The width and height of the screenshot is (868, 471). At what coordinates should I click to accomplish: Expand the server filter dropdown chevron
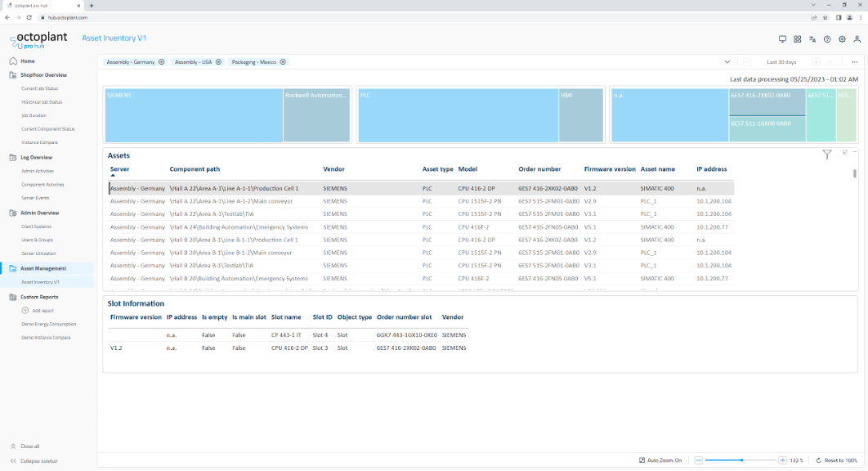(727, 62)
